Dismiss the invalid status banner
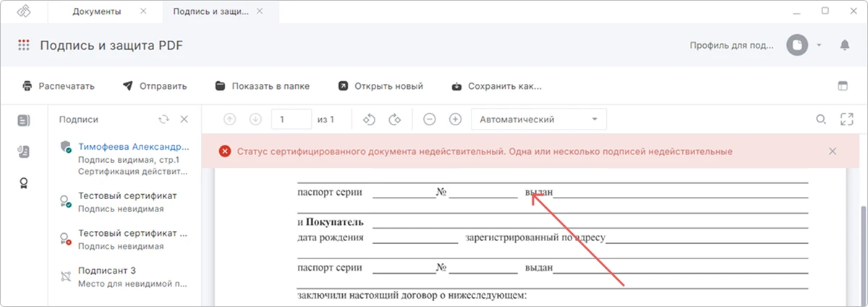 pyautogui.click(x=833, y=151)
